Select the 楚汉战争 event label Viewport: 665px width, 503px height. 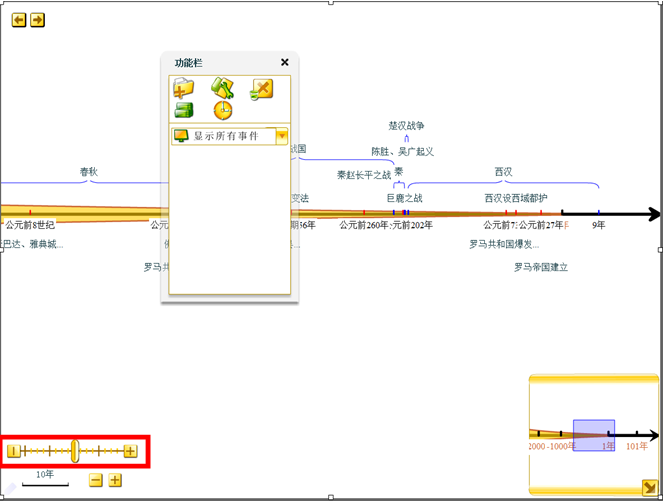(x=406, y=126)
